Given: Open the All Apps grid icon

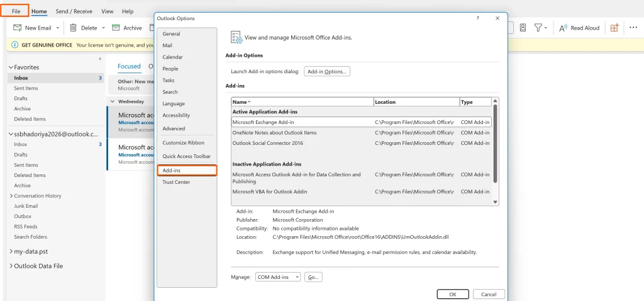Looking at the screenshot, I should [x=614, y=28].
